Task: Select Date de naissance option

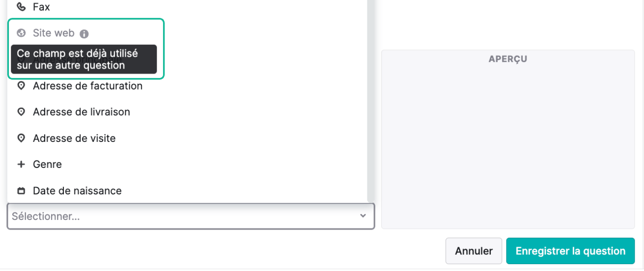Action: pyautogui.click(x=187, y=191)
